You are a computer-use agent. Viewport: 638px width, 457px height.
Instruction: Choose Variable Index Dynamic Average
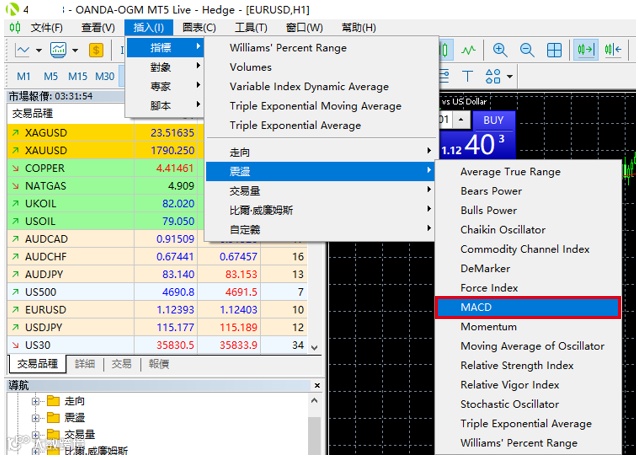(x=309, y=87)
